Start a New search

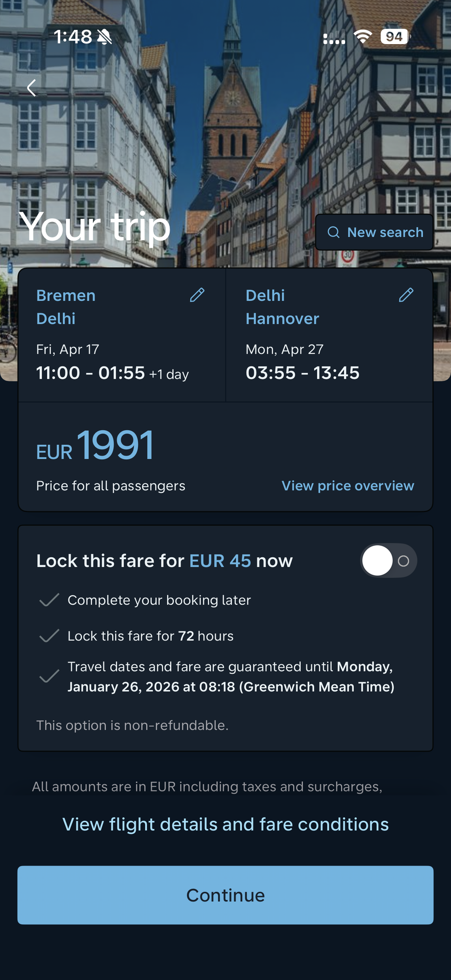pyautogui.click(x=374, y=232)
